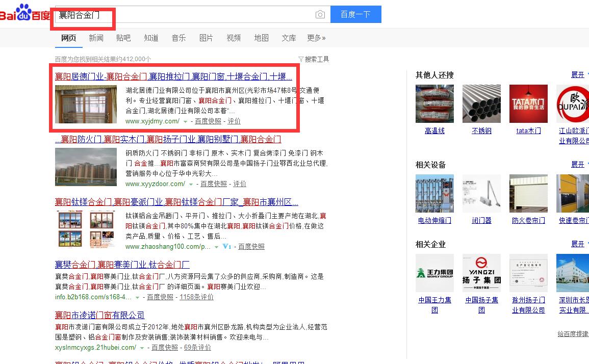This screenshot has height=364, width=589.
Task: Click the 钛镁合金门 windows result thumbnail
Action: (x=86, y=229)
